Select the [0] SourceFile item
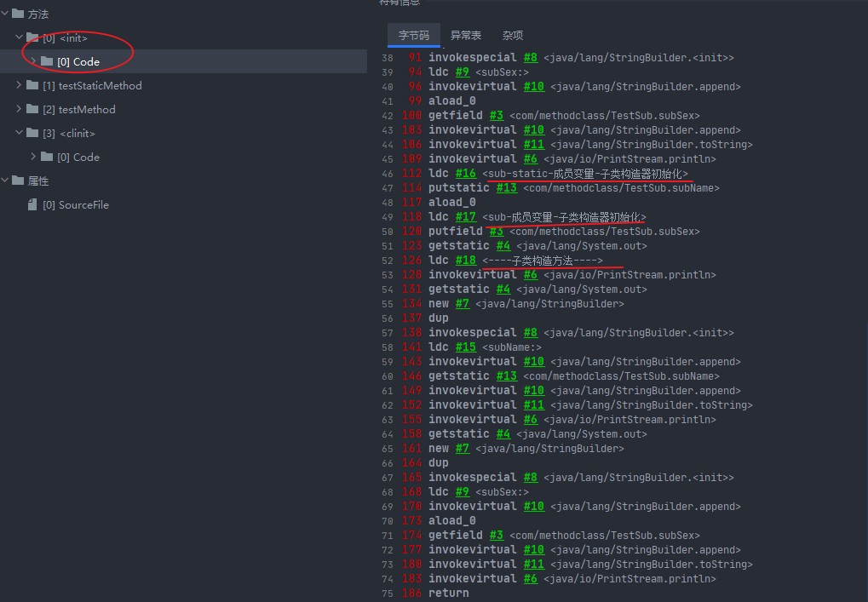The width and height of the screenshot is (868, 602). [76, 204]
